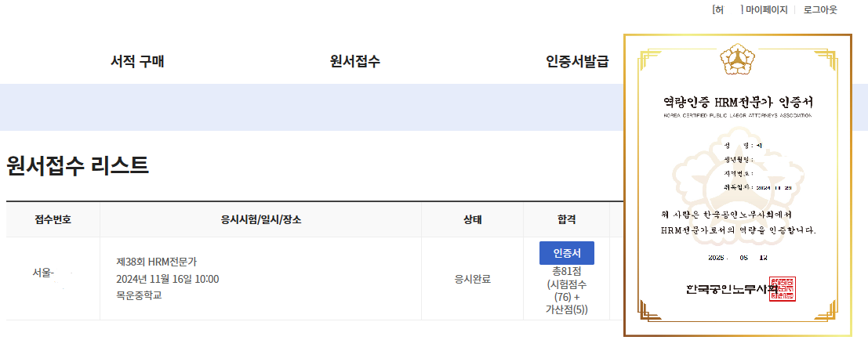Click the 합격 column header

tap(566, 219)
